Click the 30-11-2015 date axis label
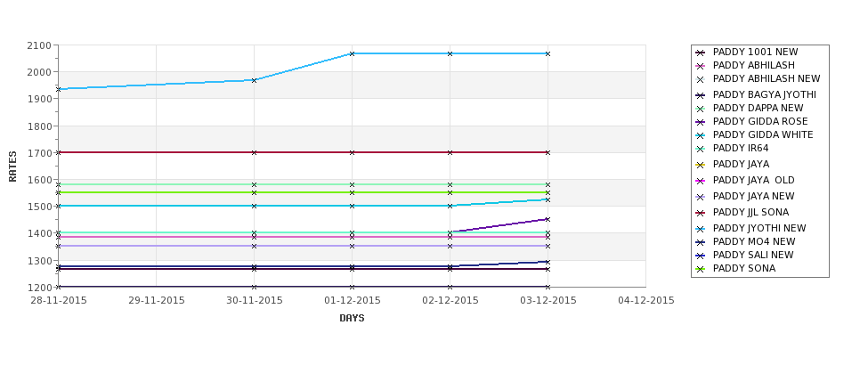Screen dimensions: 868x382 point(254,301)
